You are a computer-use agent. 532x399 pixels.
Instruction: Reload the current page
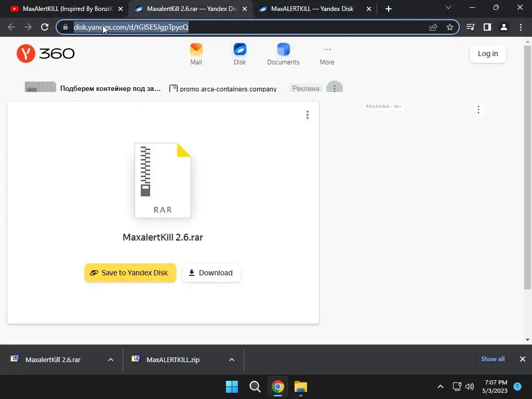click(x=45, y=27)
